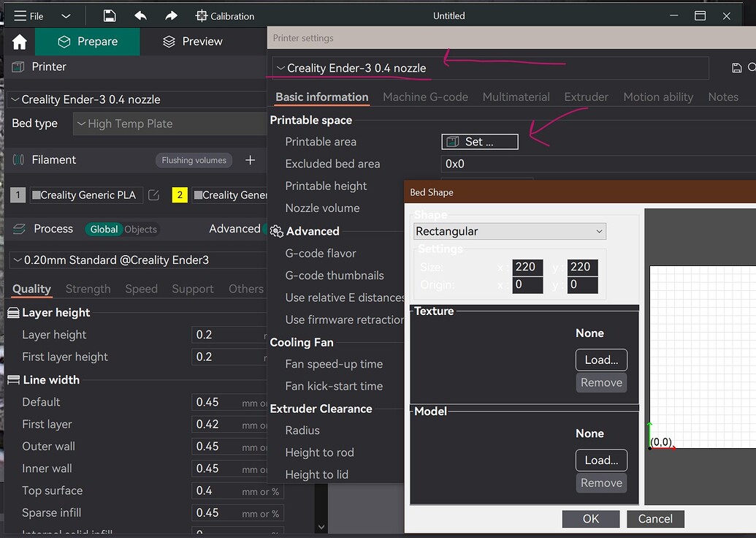Open the 0.20mm Standard process preset dropdown

coord(138,260)
